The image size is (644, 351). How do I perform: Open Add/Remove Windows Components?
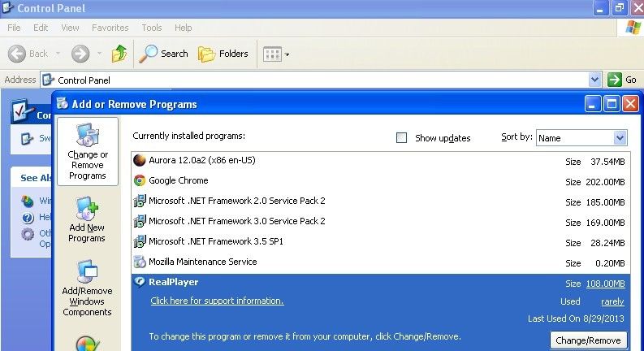pos(87,288)
